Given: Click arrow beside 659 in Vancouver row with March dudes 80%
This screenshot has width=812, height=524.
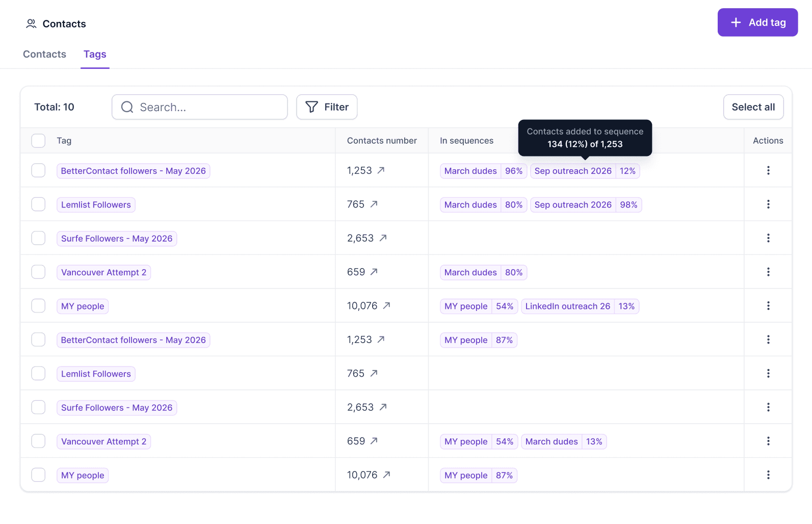Looking at the screenshot, I should click(374, 272).
